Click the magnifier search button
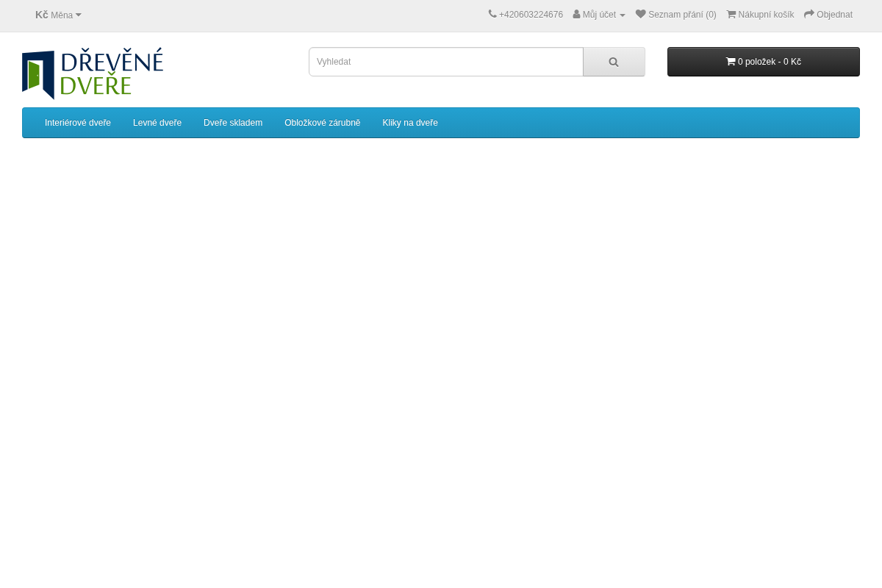 [614, 62]
